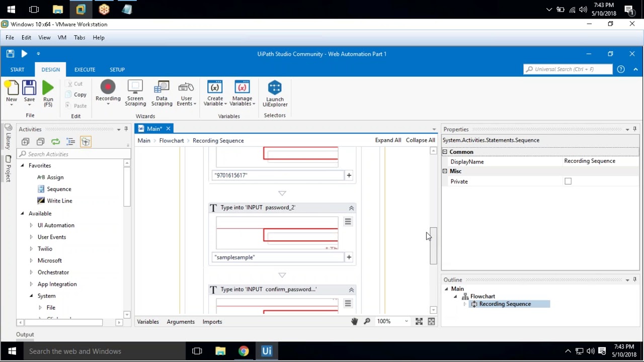Click the collapse all activities icon

click(41, 142)
